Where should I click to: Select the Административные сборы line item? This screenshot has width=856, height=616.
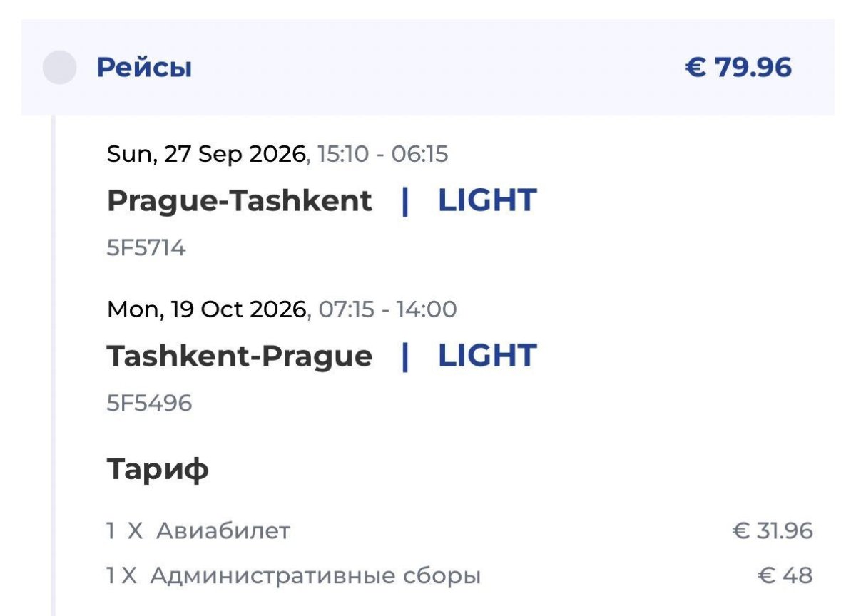(315, 575)
